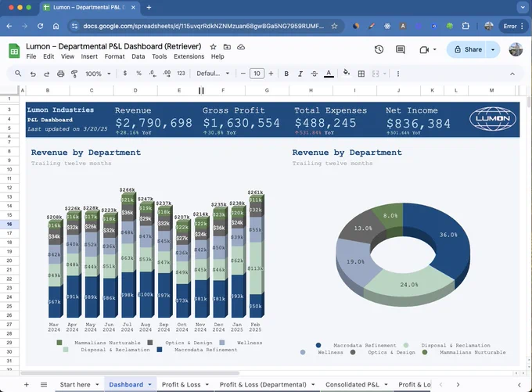532x392 pixels.
Task: Go to Chrome home page
Action: click(x=56, y=26)
